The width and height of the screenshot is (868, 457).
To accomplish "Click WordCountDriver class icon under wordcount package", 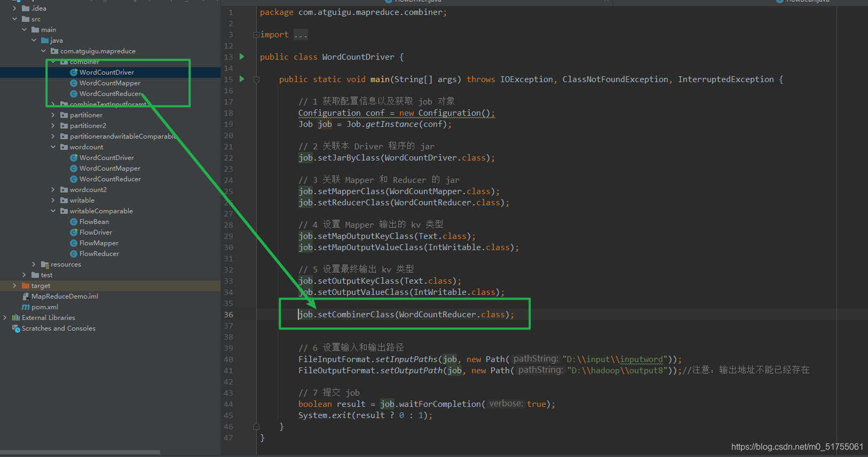I will [74, 158].
